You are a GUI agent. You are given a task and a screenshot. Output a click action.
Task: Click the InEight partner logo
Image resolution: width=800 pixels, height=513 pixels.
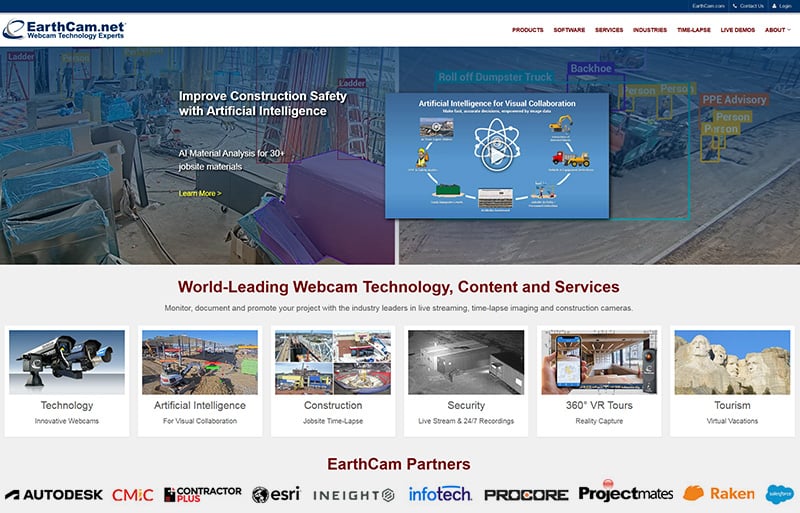pyautogui.click(x=354, y=495)
